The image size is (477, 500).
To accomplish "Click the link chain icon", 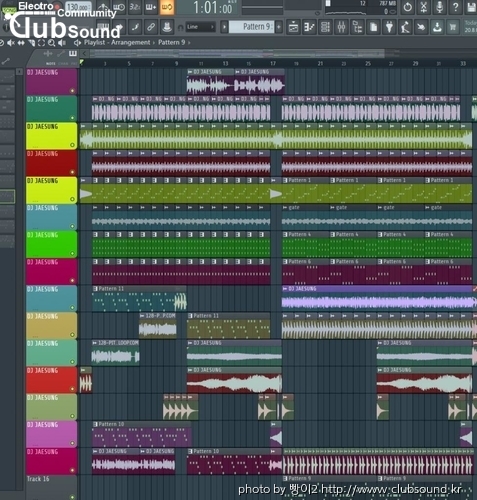I will (151, 27).
